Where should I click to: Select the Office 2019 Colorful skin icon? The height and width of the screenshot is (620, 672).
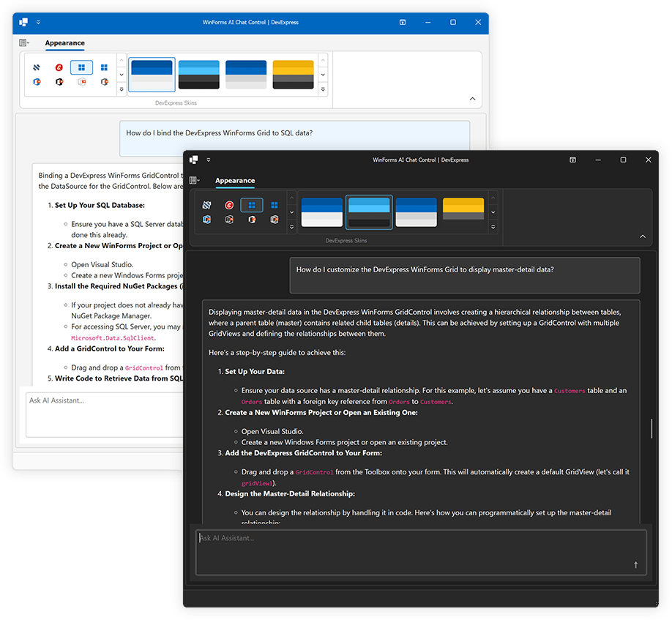(206, 220)
